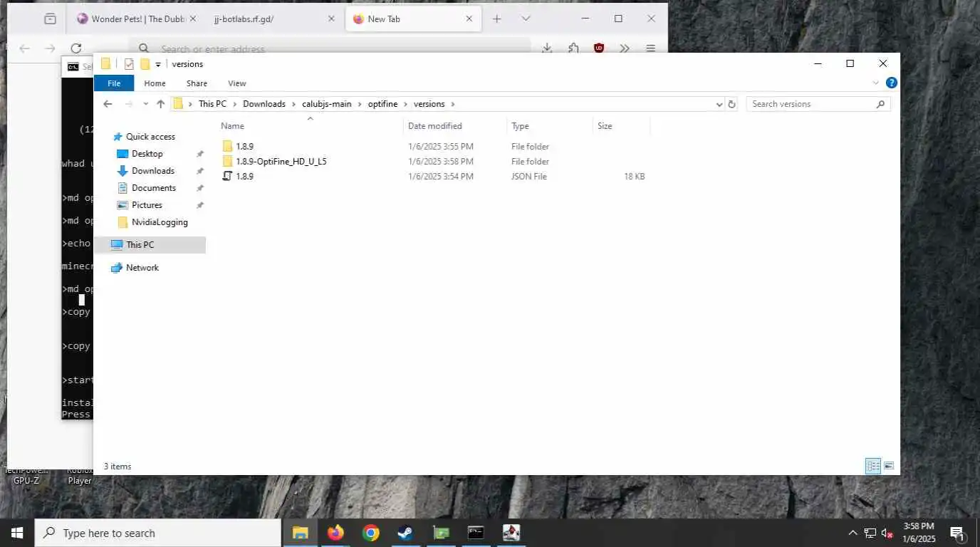
Task: Reload the current Firefox page
Action: [x=75, y=48]
